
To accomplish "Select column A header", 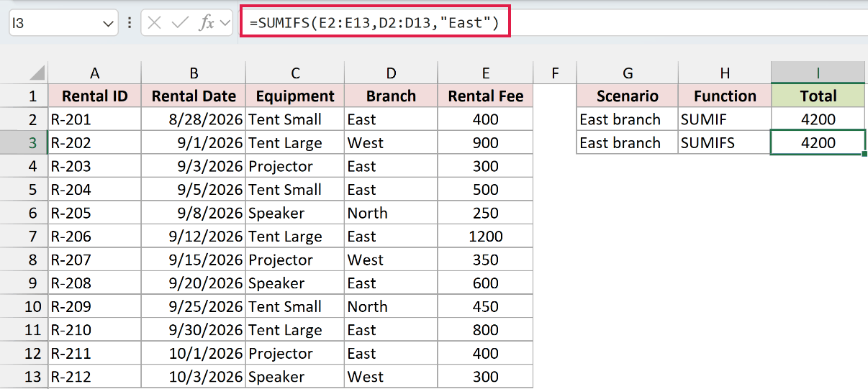I will click(95, 73).
